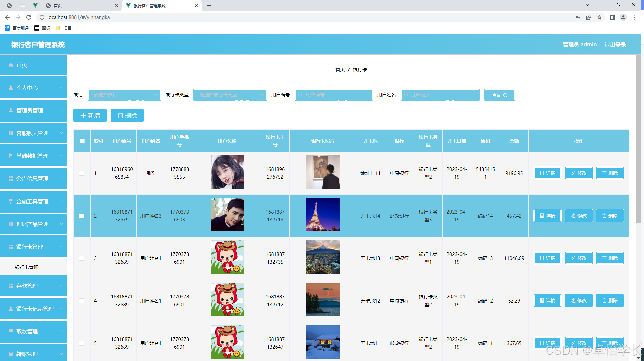Open the 首页 sidebar menu item
This screenshot has width=644, height=361.
click(x=33, y=65)
